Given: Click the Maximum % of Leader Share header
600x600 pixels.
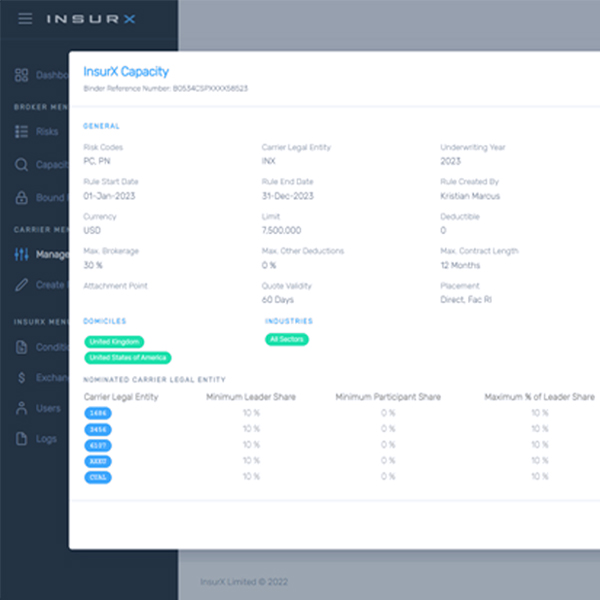Looking at the screenshot, I should (x=540, y=397).
